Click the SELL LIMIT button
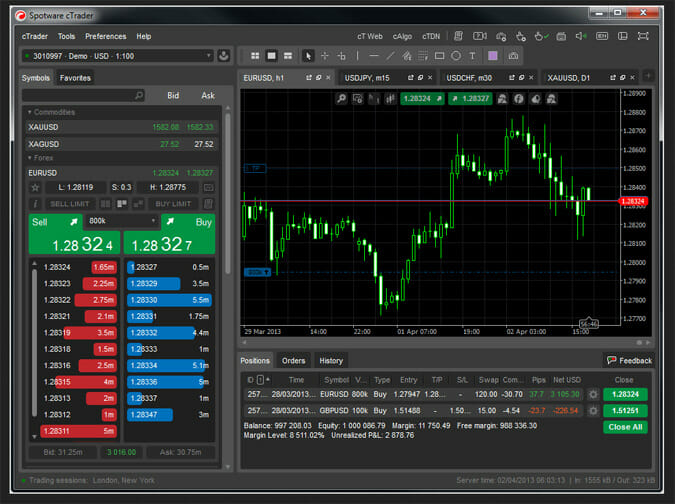The width and height of the screenshot is (675, 504). (x=70, y=204)
